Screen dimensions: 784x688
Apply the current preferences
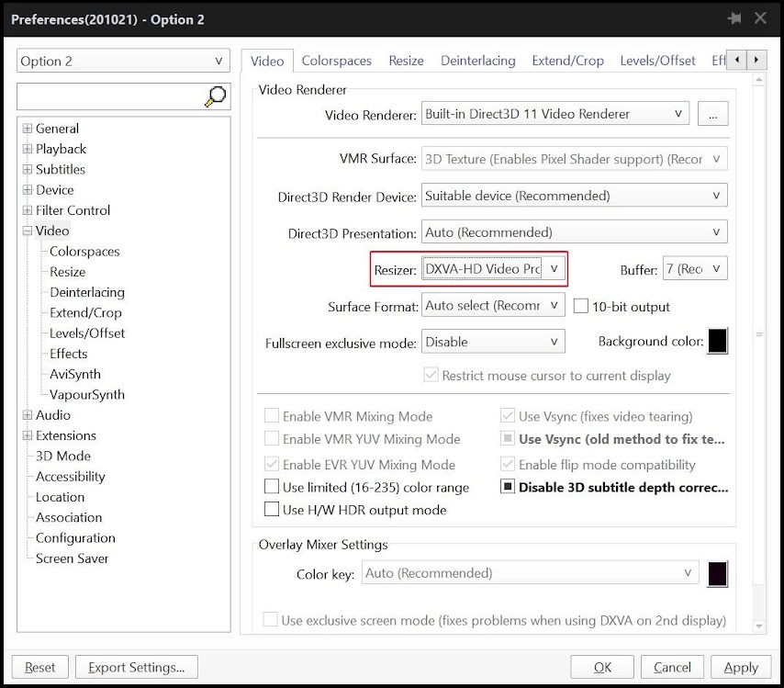click(x=741, y=667)
